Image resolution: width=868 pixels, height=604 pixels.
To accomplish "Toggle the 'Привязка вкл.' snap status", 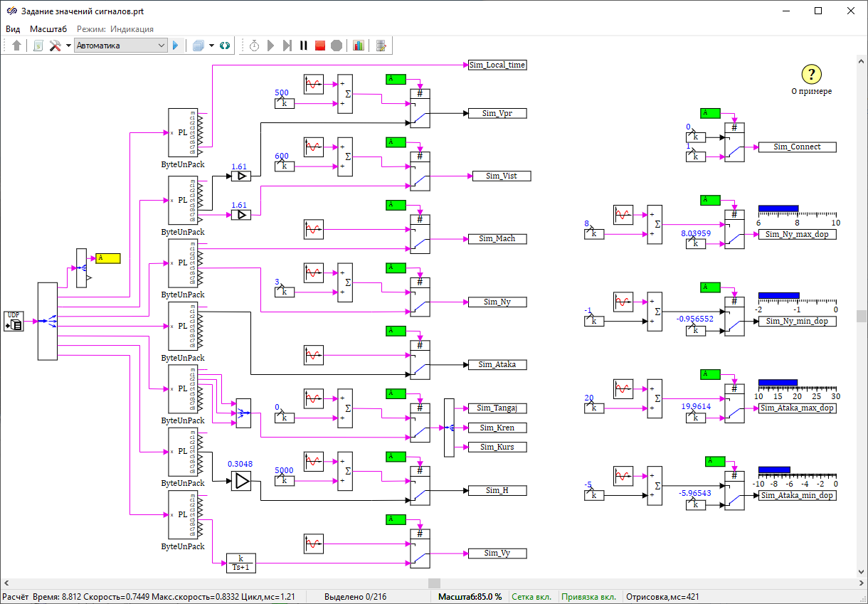I will tap(588, 596).
